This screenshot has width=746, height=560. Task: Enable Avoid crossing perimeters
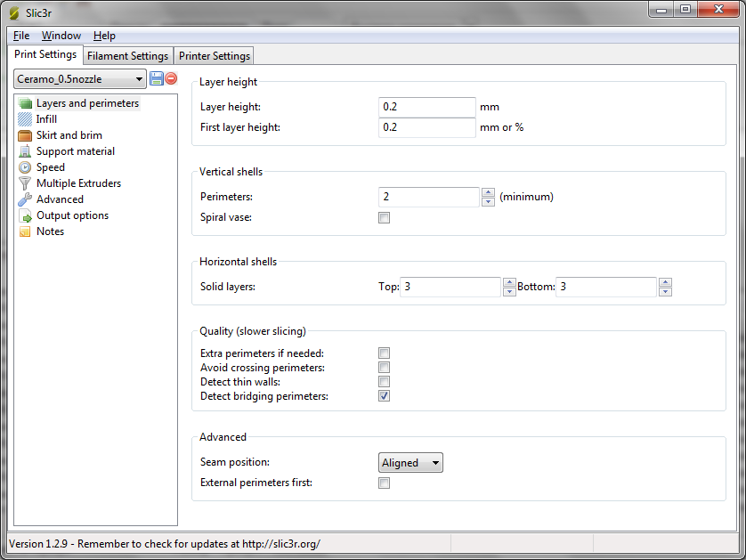point(384,368)
